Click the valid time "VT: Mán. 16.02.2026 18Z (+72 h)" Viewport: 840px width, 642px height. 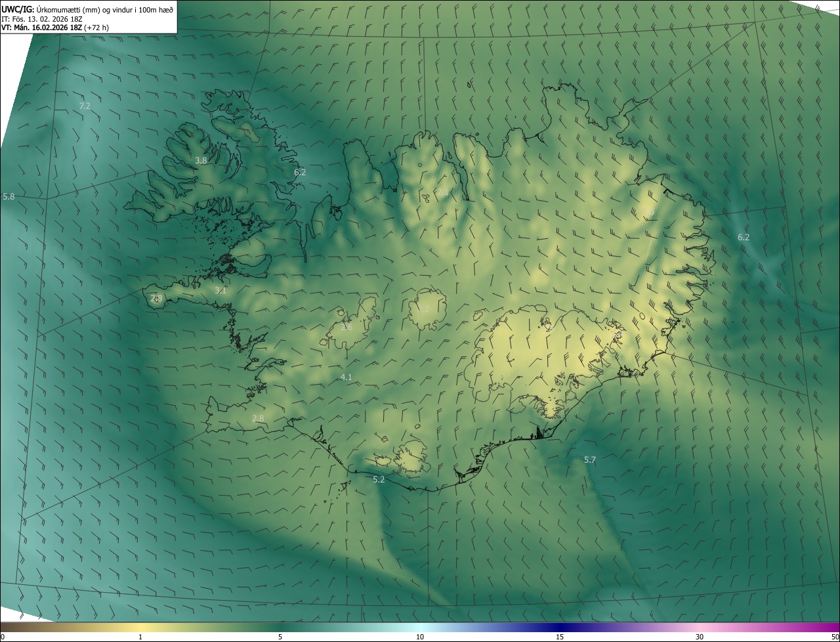pyautogui.click(x=55, y=28)
